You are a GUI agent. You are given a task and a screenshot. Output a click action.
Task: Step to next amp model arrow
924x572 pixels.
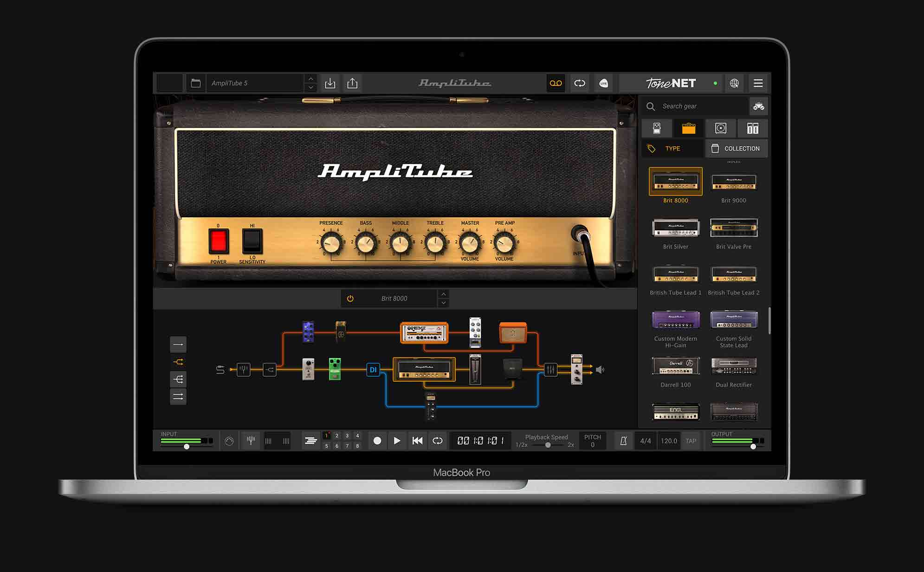444,303
